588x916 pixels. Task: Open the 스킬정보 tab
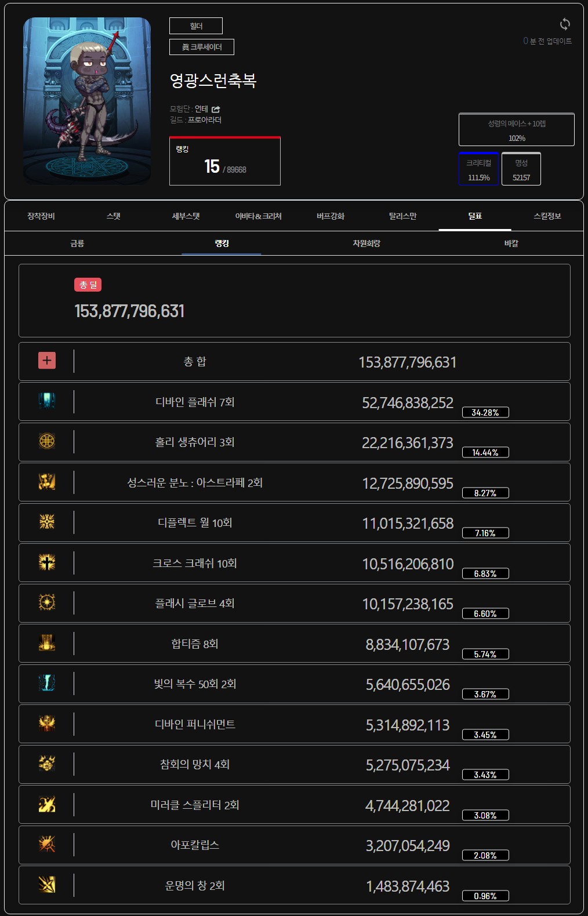(547, 216)
